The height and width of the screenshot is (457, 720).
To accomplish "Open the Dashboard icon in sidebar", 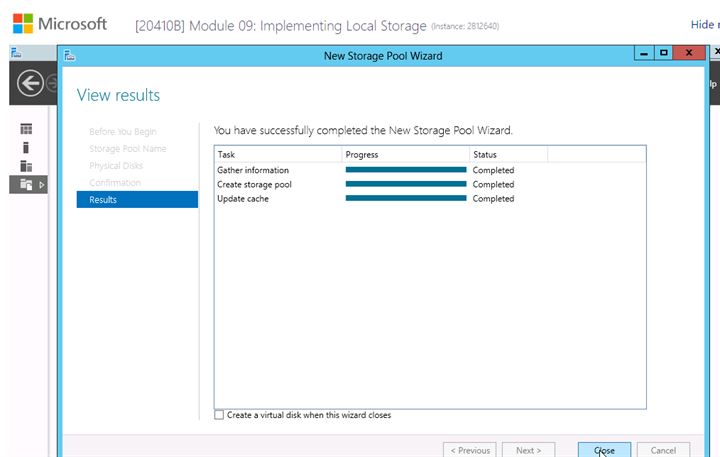I will tap(26, 129).
